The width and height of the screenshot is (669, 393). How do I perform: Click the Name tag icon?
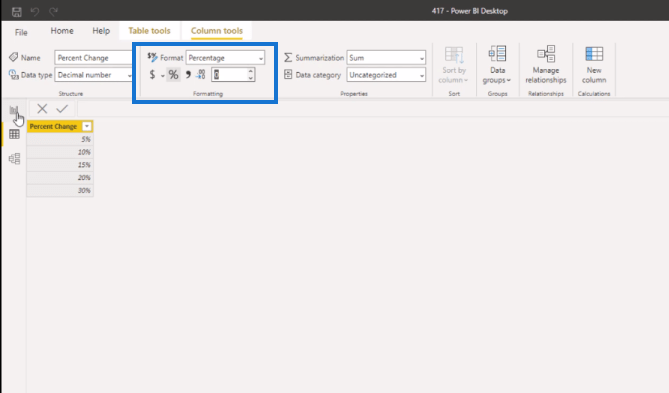[14, 57]
